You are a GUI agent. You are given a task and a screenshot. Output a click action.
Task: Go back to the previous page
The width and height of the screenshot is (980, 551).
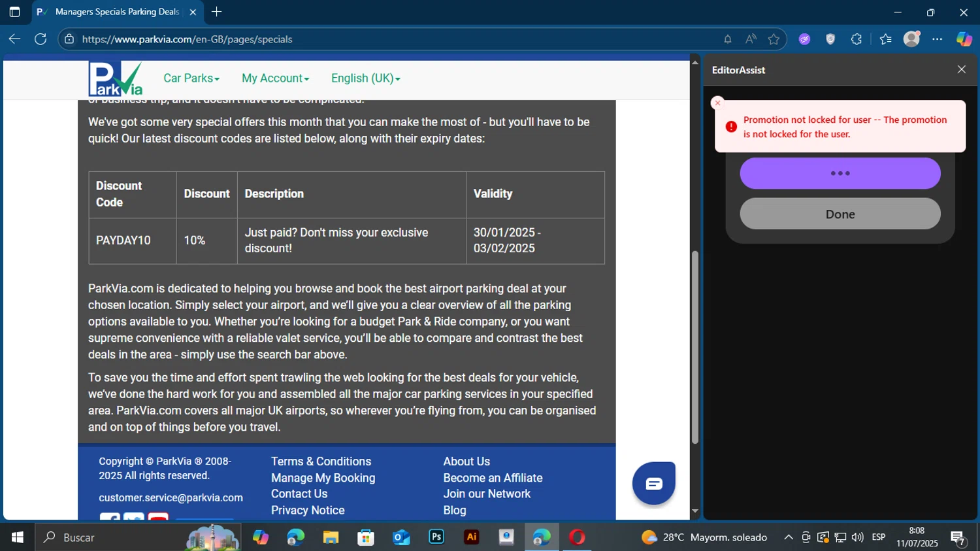(x=14, y=39)
